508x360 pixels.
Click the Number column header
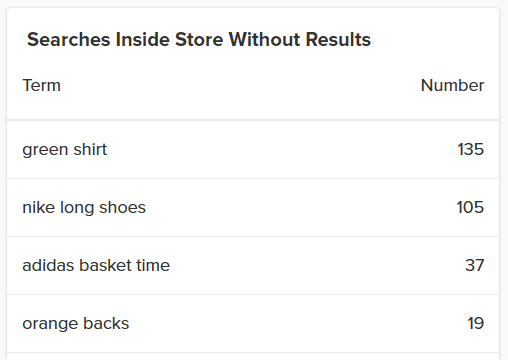coord(452,85)
